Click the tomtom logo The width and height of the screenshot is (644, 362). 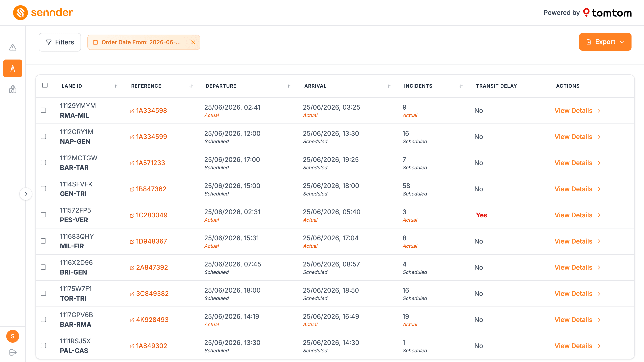[x=608, y=13]
